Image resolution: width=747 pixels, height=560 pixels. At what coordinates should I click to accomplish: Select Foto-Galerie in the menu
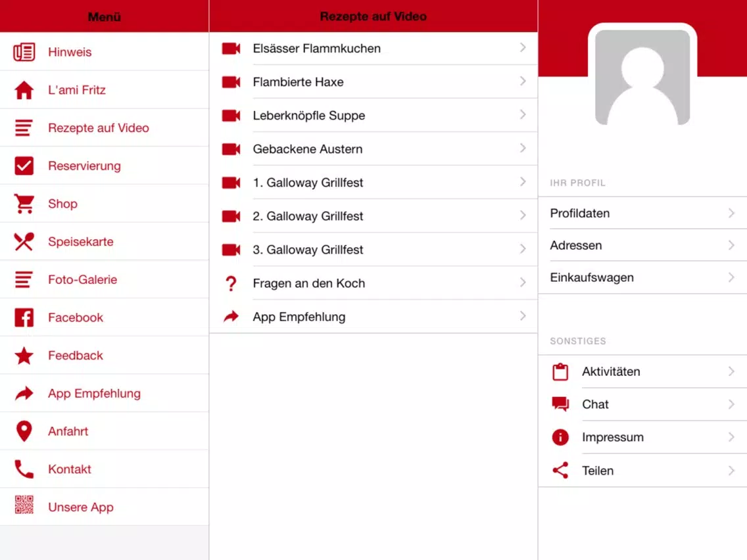(105, 279)
